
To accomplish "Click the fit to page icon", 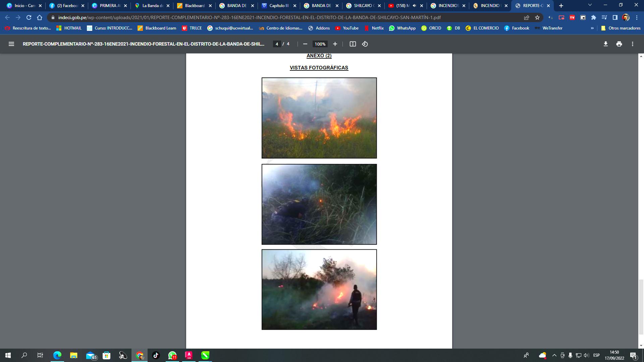I will (x=353, y=44).
